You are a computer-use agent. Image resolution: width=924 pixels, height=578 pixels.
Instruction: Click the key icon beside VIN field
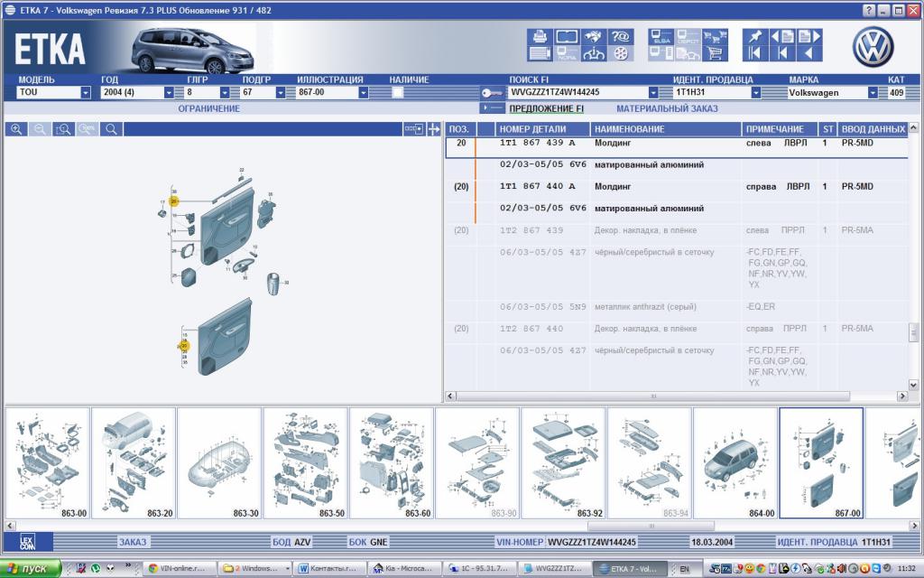pos(492,93)
